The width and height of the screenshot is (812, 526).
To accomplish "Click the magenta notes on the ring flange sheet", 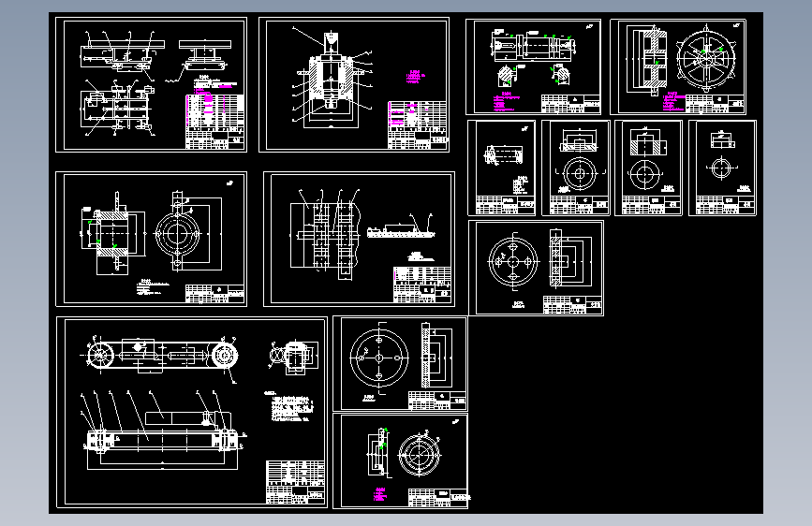I will [380, 494].
